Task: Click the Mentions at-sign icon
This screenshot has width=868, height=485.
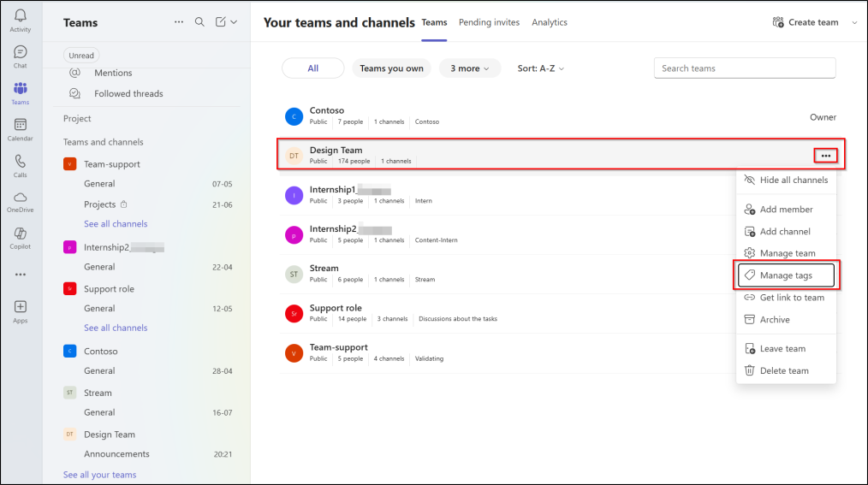Action: coord(74,73)
